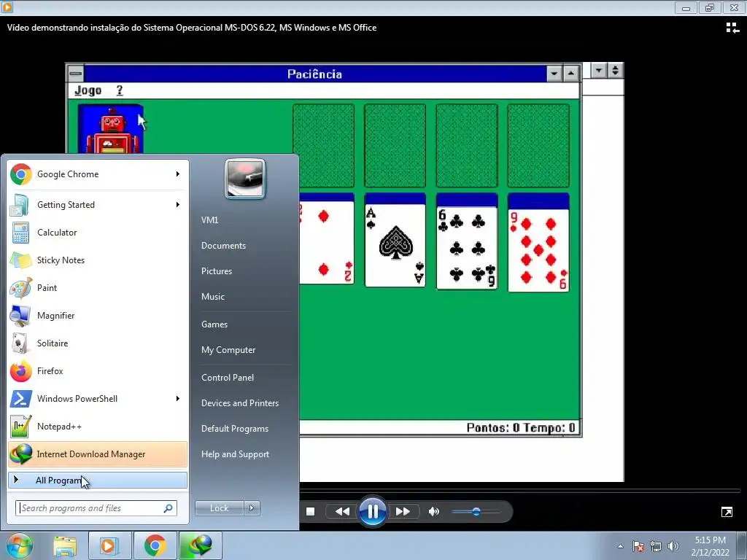Click the Windows Start orb
Image resolution: width=747 pixels, height=560 pixels.
[x=20, y=545]
